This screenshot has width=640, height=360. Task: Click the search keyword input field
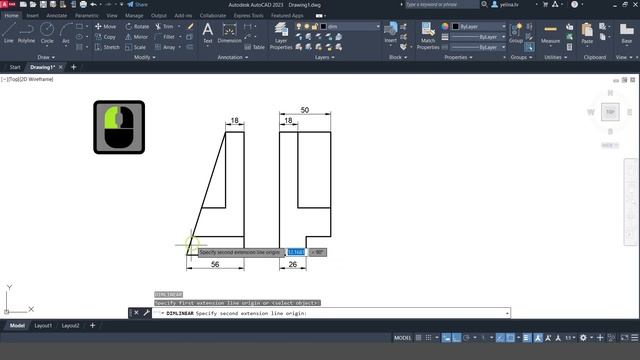tap(442, 4)
